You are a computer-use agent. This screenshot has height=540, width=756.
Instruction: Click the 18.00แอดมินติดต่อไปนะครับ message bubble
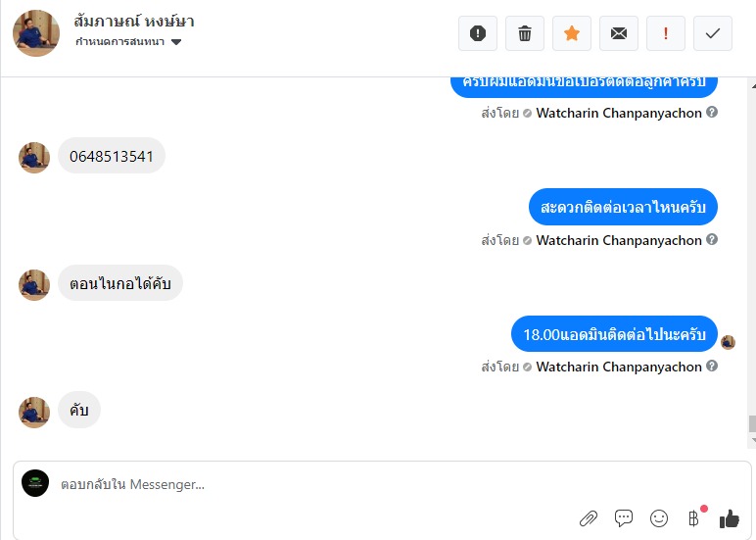[x=614, y=334]
